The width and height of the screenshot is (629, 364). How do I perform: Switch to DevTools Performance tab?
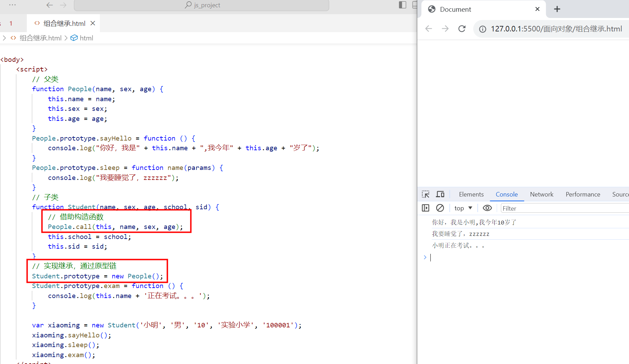click(583, 194)
